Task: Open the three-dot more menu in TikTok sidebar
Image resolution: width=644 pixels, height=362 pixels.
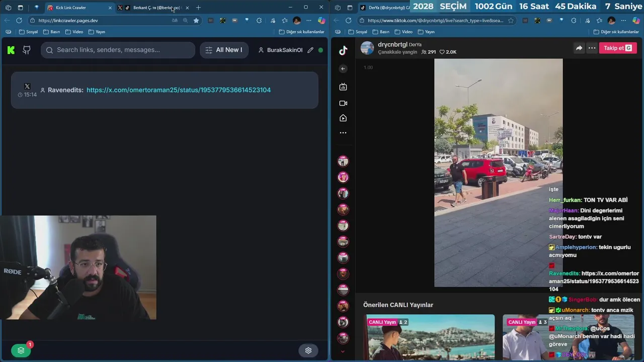Action: pyautogui.click(x=343, y=133)
